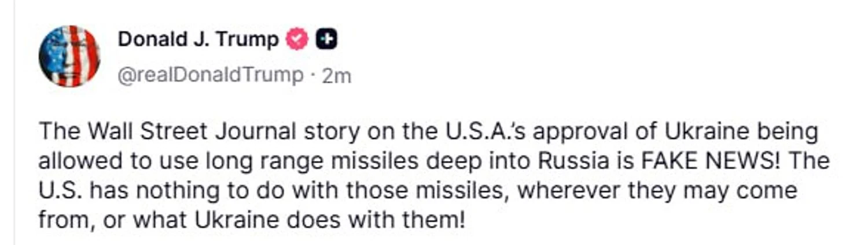The width and height of the screenshot is (868, 245).
Task: Click the phrase "wherever they may come"
Action: 657,190
